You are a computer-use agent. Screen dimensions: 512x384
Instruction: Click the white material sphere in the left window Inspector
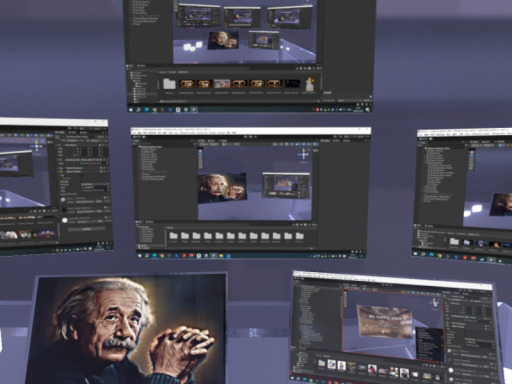65,220
